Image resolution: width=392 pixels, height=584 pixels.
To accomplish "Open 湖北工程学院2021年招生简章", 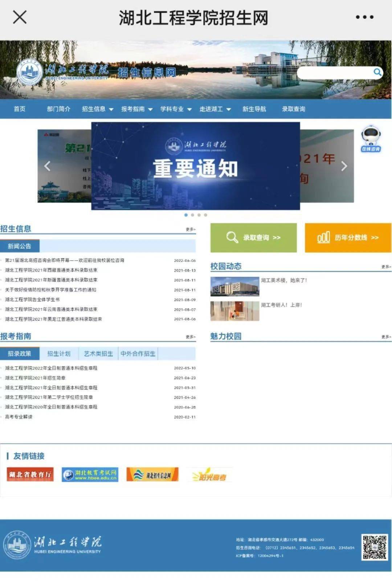I will tap(35, 378).
